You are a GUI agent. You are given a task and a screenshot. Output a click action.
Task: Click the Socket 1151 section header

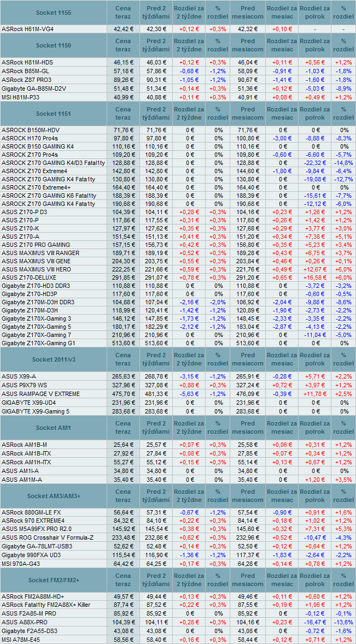pos(54,113)
